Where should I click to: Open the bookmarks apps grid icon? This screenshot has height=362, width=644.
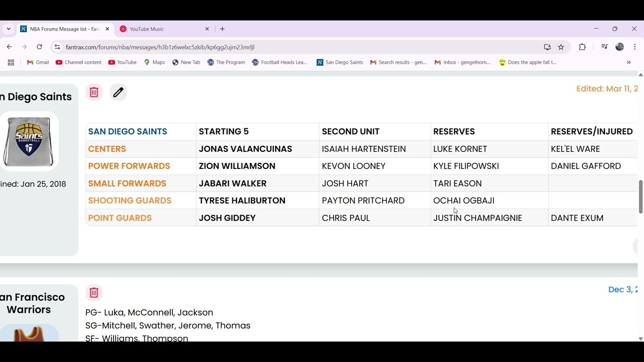pyautogui.click(x=11, y=62)
